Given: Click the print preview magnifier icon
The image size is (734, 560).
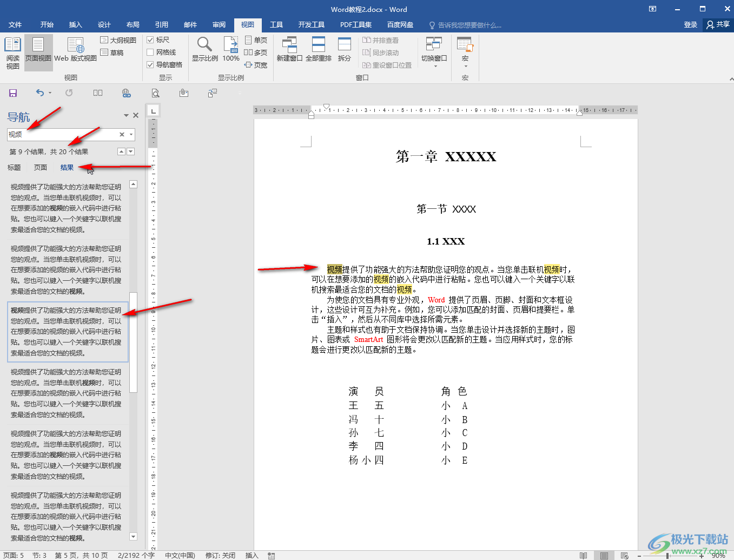Looking at the screenshot, I should [x=155, y=93].
